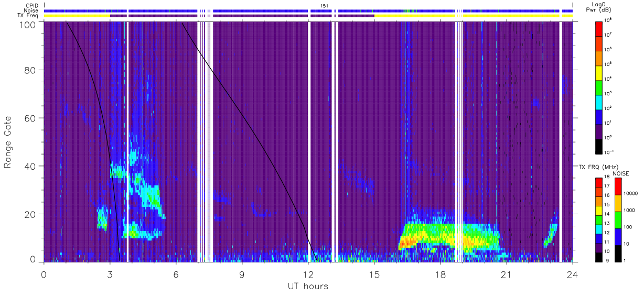Click the 21 tick on UT hours axis
The image size is (644, 297).
tap(507, 274)
